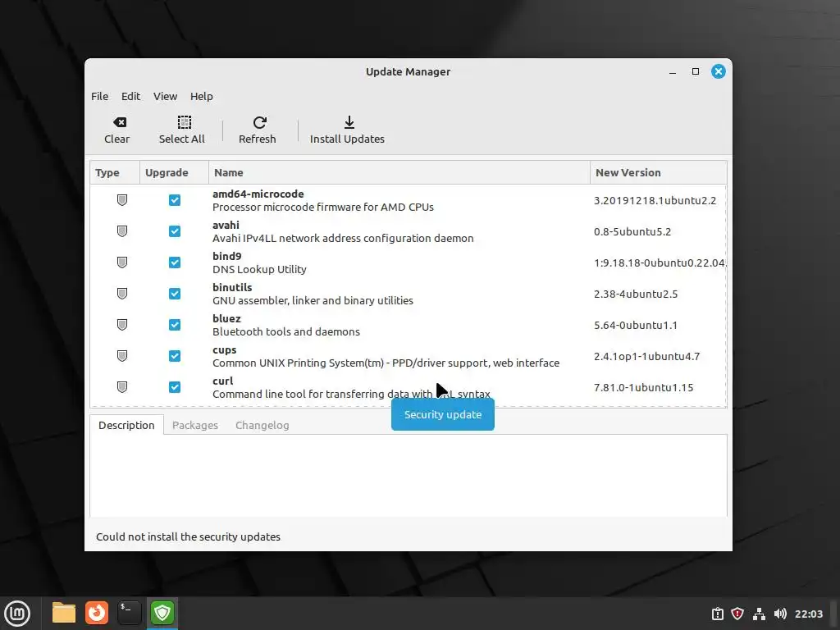Open the Terminal from taskbar
Viewport: 840px width, 630px height.
pyautogui.click(x=129, y=613)
